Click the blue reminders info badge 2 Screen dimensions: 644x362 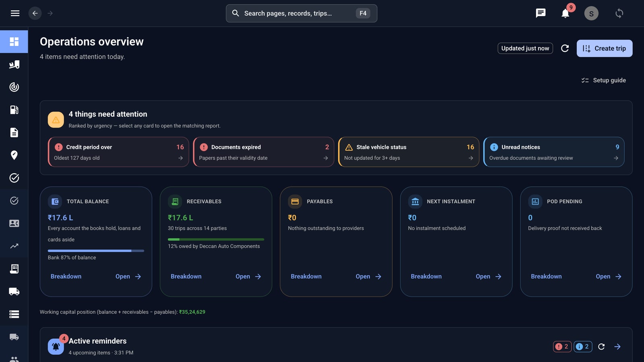(583, 347)
